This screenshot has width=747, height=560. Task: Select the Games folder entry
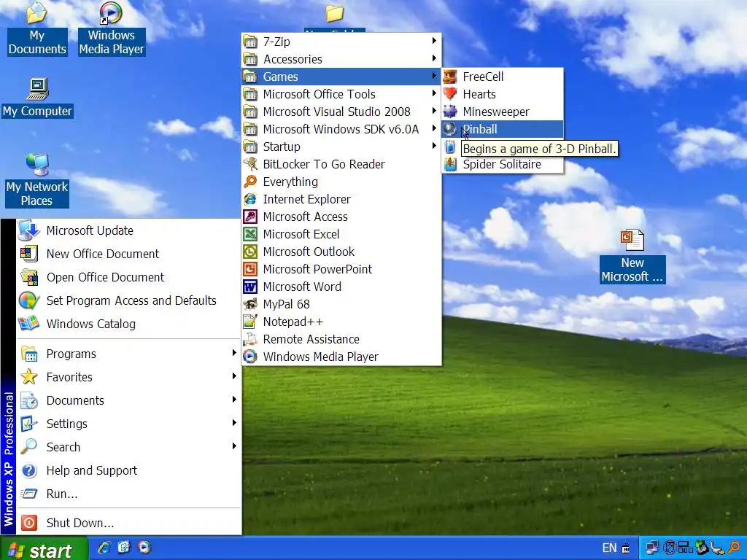(341, 77)
